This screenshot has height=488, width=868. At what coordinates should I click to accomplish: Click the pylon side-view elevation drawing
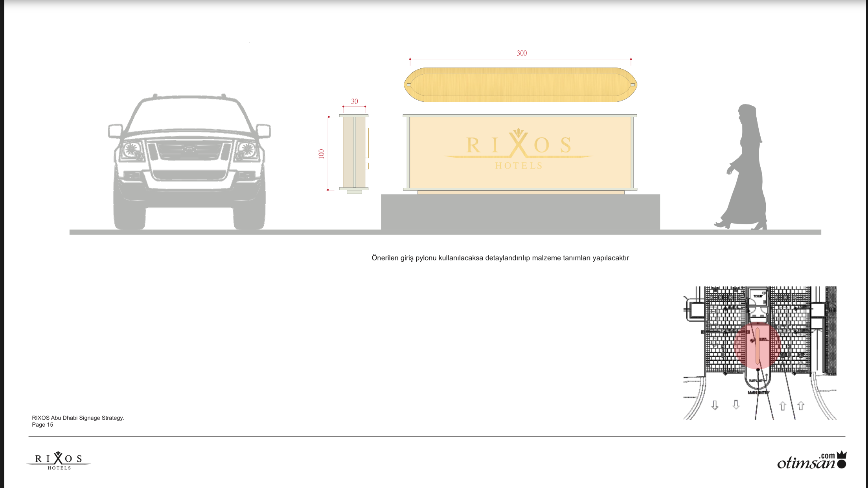[x=354, y=154]
